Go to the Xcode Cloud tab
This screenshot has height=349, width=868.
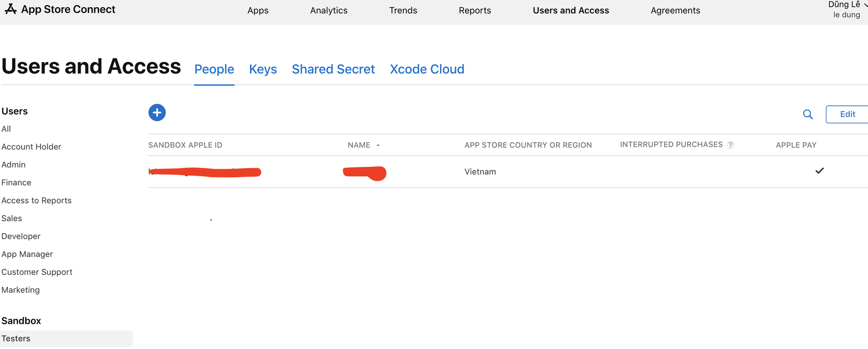427,69
